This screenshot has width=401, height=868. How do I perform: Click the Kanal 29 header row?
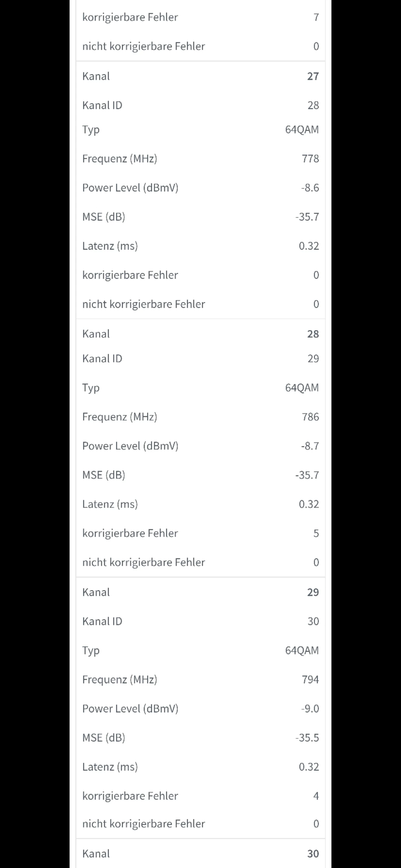(x=200, y=592)
